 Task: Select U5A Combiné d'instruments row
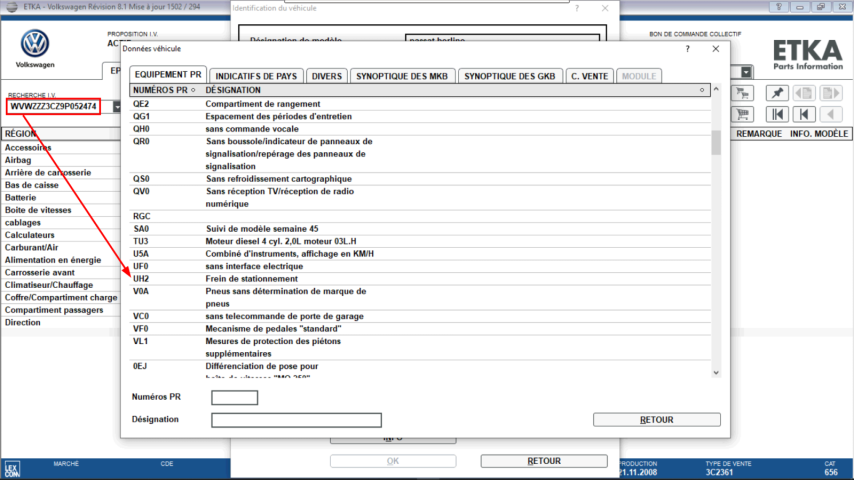point(420,254)
